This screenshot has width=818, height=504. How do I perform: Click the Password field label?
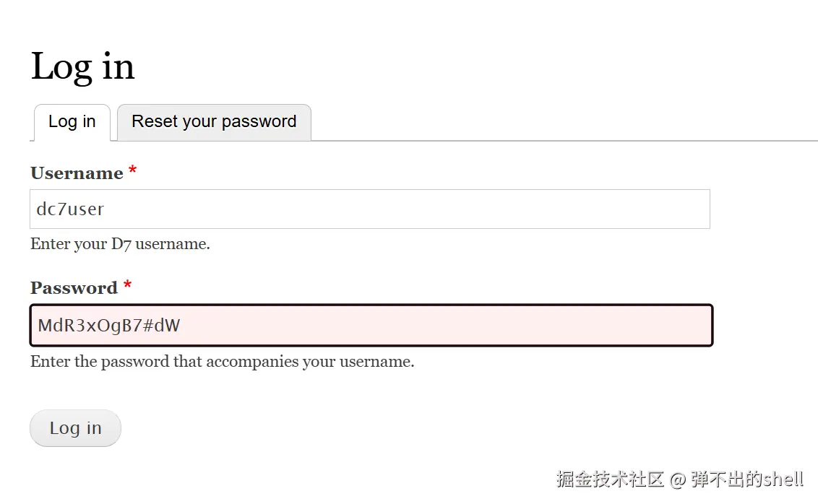[x=74, y=287]
